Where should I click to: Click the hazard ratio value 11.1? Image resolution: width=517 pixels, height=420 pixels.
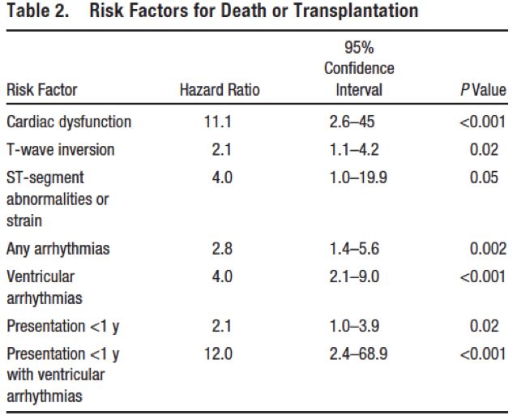(219, 122)
